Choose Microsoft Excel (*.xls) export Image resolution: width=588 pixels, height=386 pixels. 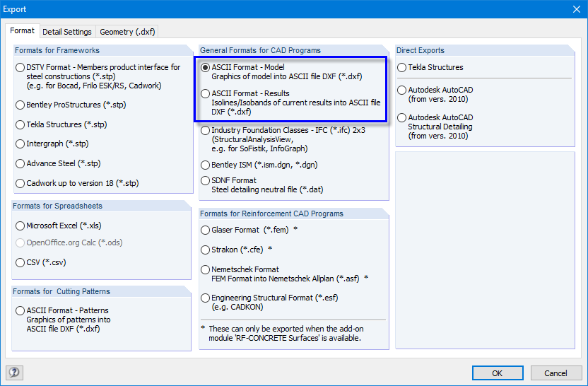point(20,226)
